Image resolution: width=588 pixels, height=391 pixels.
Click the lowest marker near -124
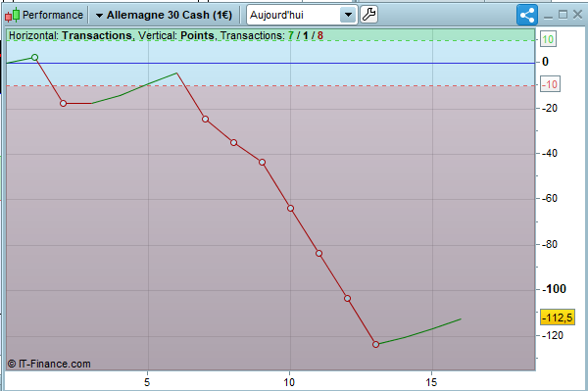[375, 344]
